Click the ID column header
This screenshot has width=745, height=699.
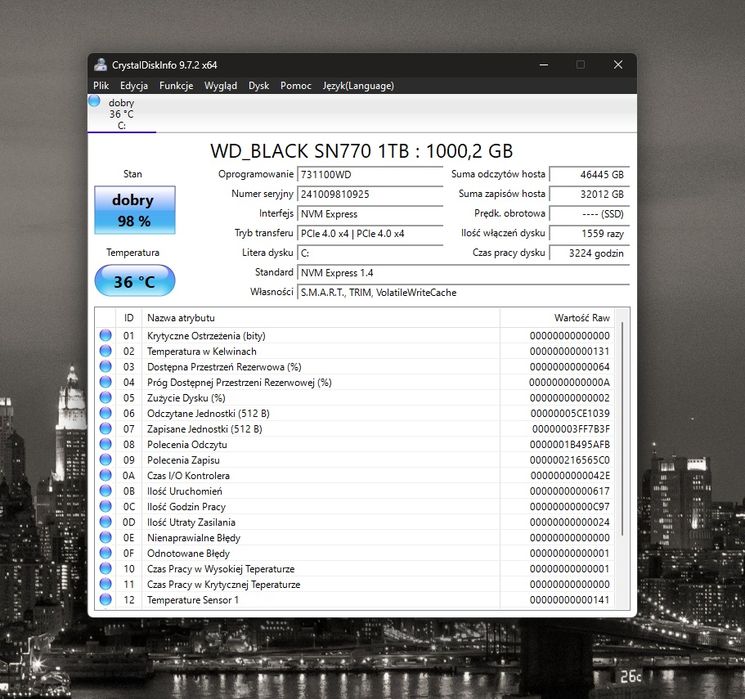[129, 318]
